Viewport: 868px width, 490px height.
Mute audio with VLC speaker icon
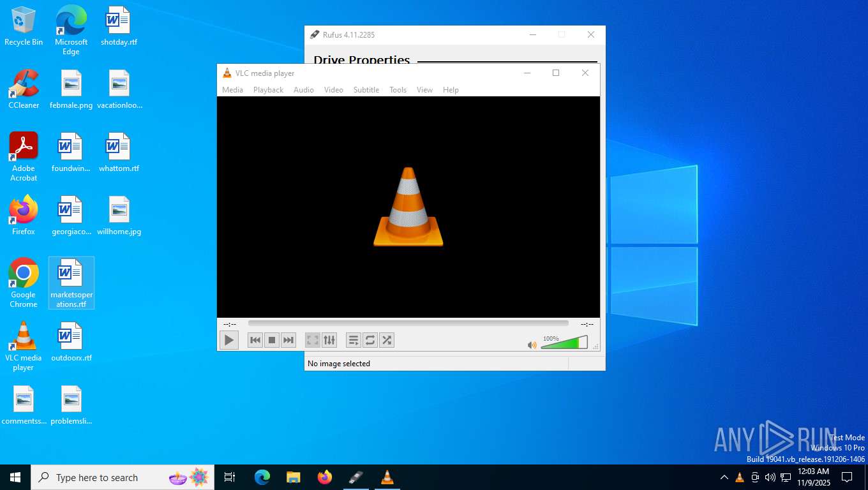[532, 345]
